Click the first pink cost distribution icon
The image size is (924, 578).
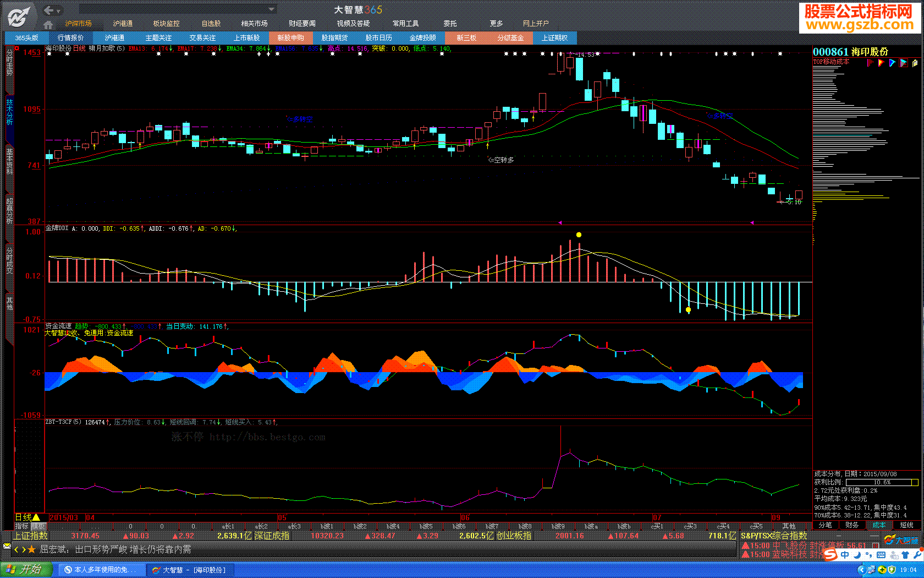[870, 63]
